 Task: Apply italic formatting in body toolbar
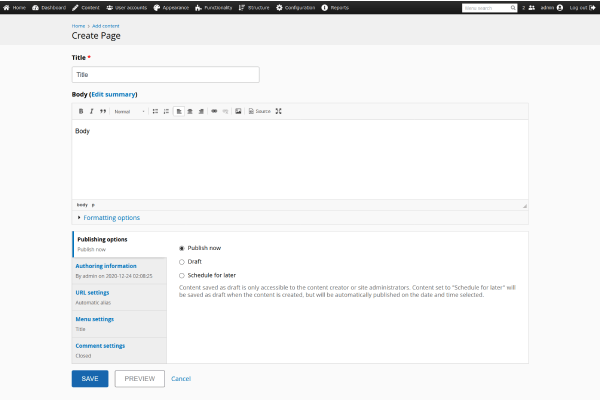[x=91, y=111]
